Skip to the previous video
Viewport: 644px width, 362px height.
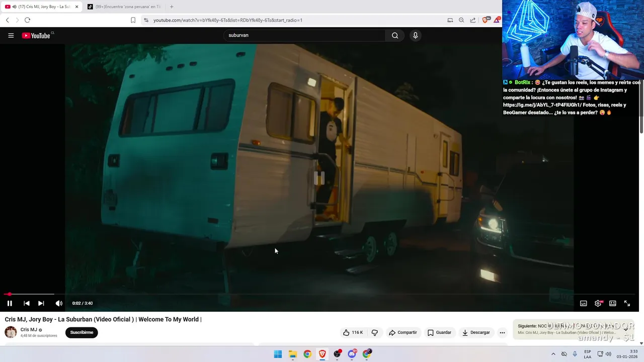27,303
